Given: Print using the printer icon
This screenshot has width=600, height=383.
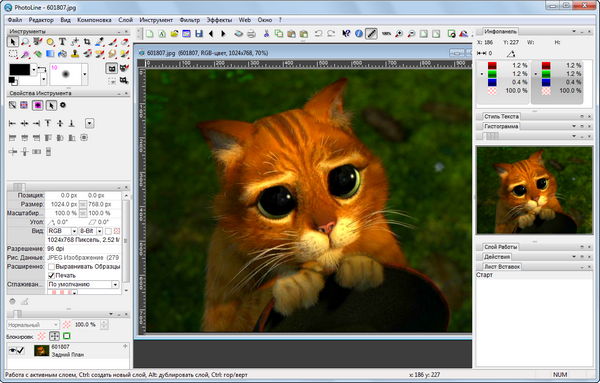Looking at the screenshot, I should coord(251,34).
